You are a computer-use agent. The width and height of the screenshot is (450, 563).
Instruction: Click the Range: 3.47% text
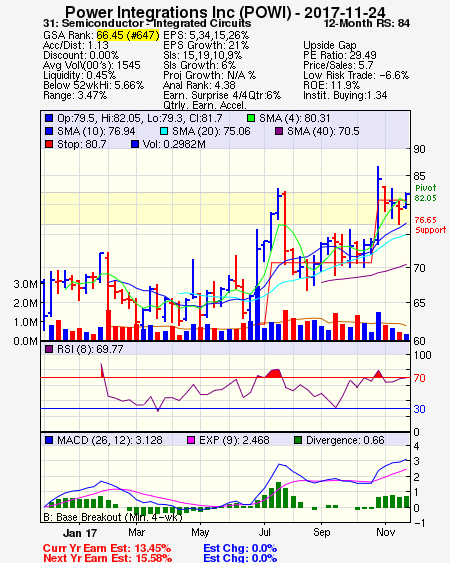tap(75, 96)
